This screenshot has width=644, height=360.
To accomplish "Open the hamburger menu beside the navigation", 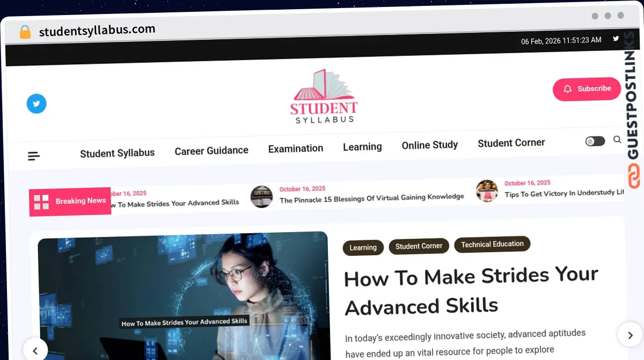I will coord(33,155).
